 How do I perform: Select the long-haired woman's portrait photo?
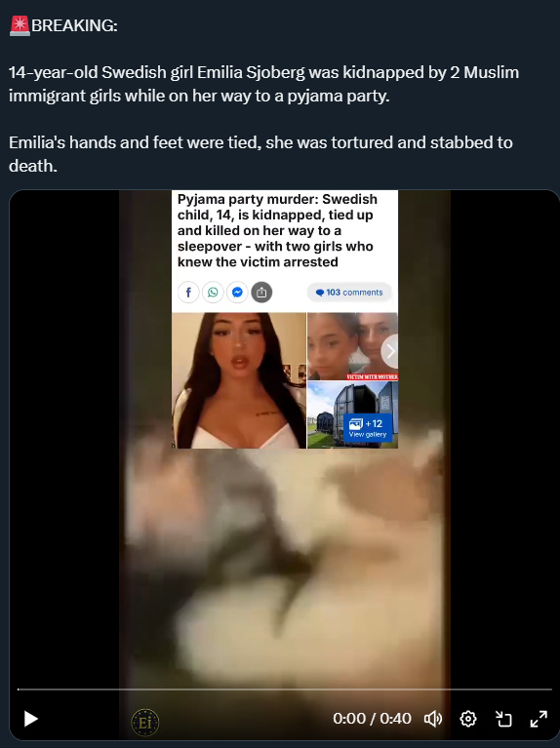click(x=239, y=380)
